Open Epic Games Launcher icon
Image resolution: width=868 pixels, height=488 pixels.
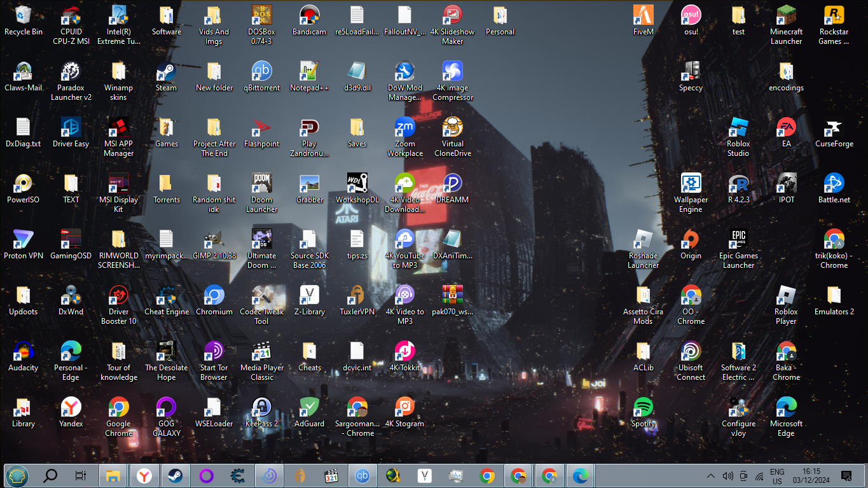738,249
